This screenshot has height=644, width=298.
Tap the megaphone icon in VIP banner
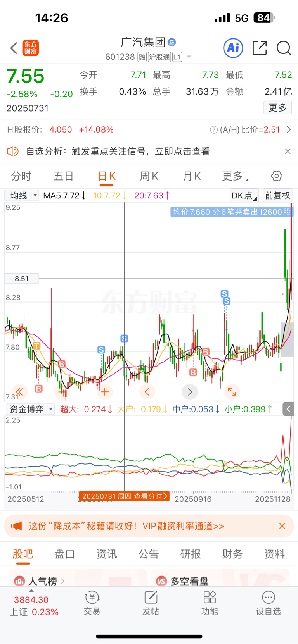pos(16,526)
